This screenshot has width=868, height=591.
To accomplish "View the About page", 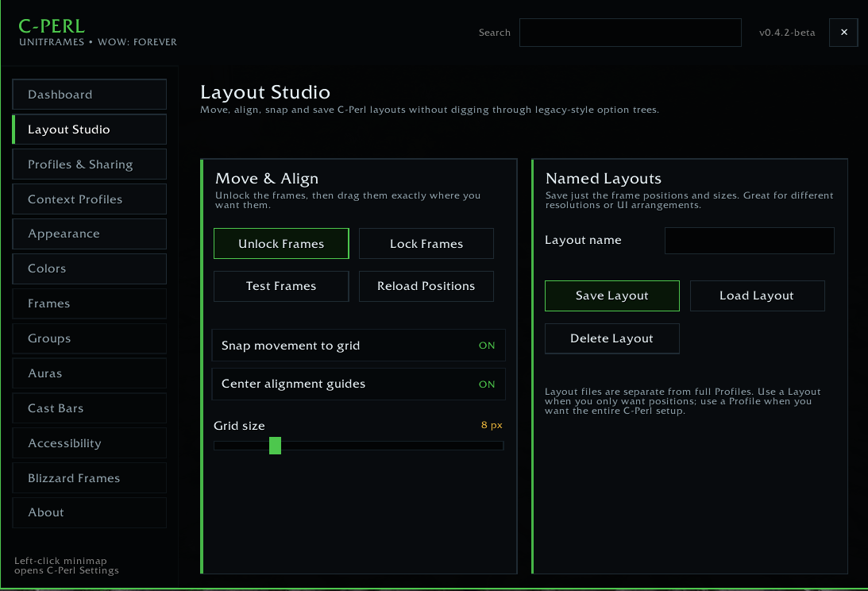I will [x=89, y=512].
